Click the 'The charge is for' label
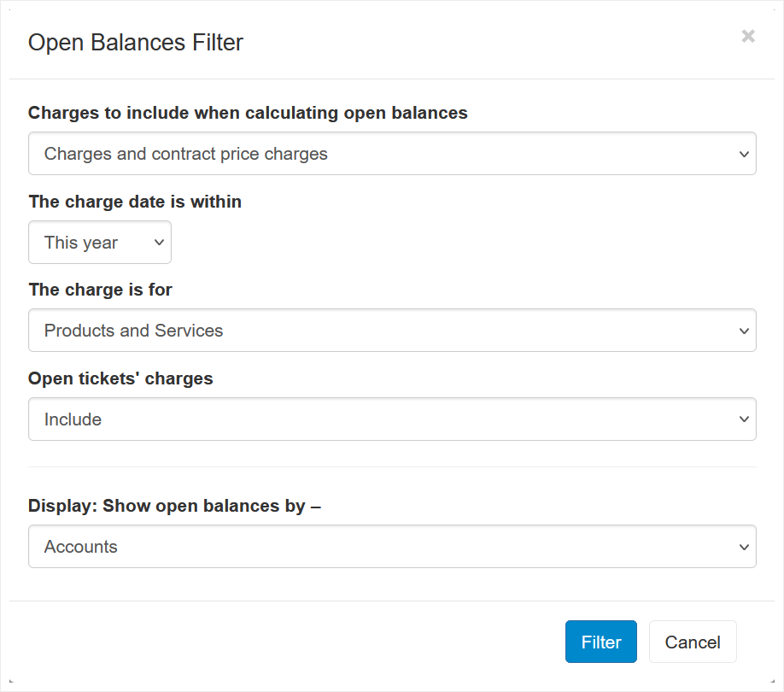Image resolution: width=784 pixels, height=692 pixels. [x=101, y=290]
